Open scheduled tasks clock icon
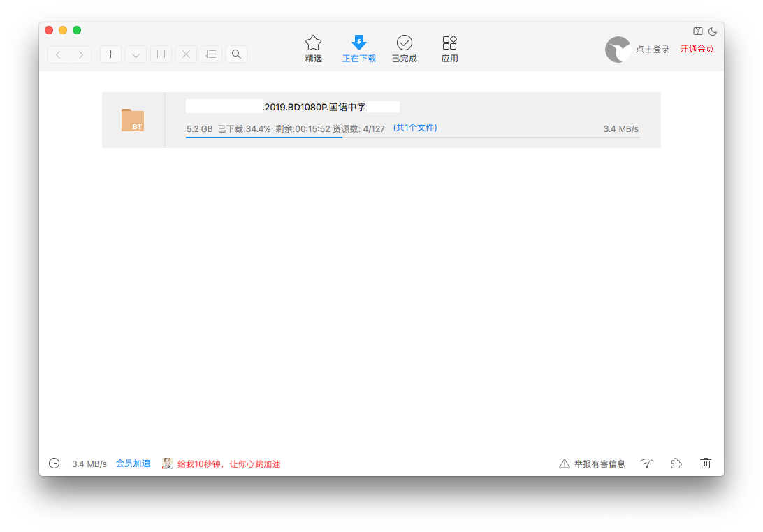 pos(54,464)
